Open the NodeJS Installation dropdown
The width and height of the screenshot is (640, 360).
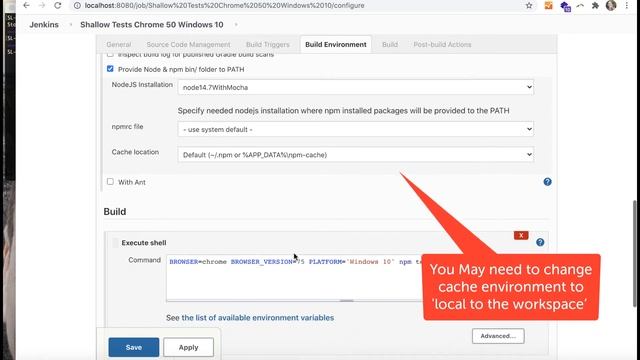[356, 87]
